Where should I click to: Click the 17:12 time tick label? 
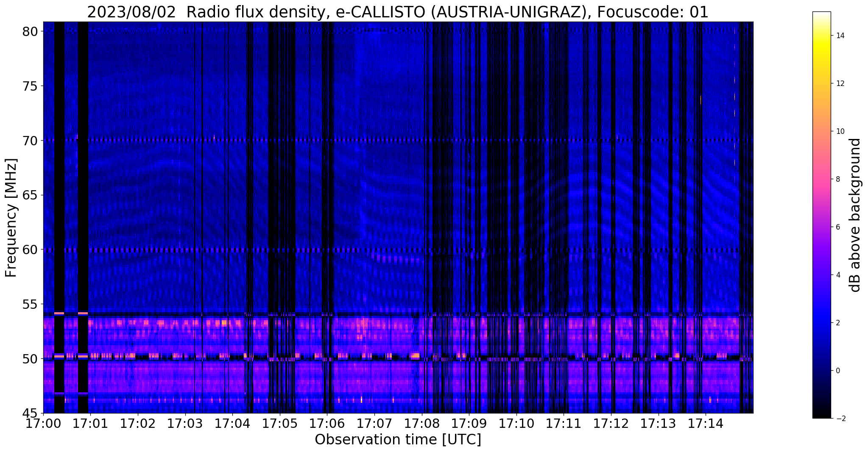pos(611,423)
